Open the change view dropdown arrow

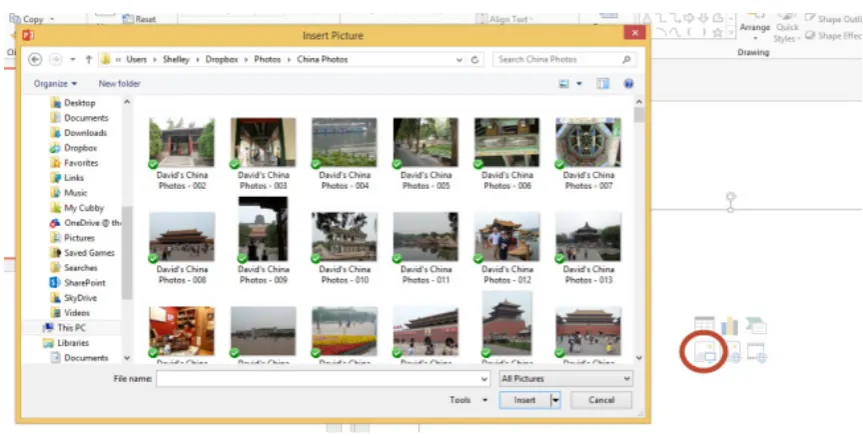click(x=579, y=84)
